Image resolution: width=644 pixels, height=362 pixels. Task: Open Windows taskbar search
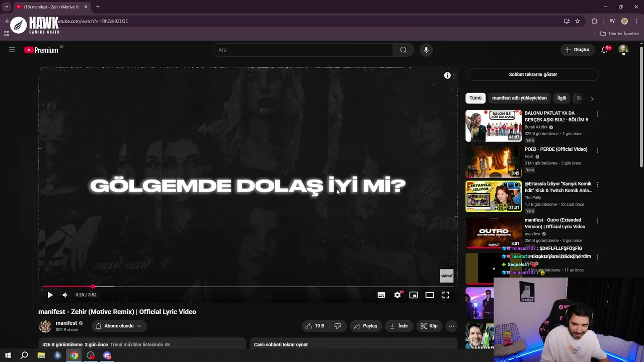pyautogui.click(x=24, y=355)
